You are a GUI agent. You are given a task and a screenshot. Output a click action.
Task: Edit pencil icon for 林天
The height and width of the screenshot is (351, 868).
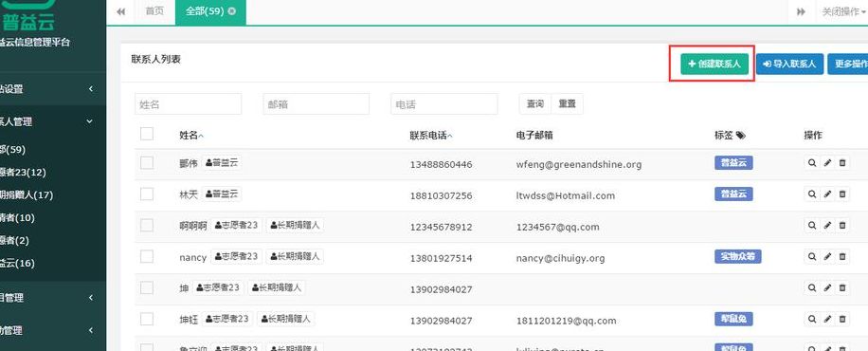click(x=827, y=194)
